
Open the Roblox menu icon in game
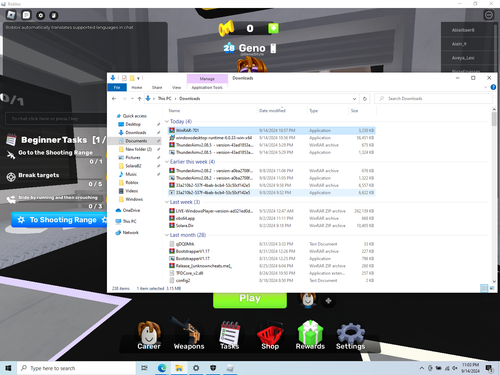(11, 15)
